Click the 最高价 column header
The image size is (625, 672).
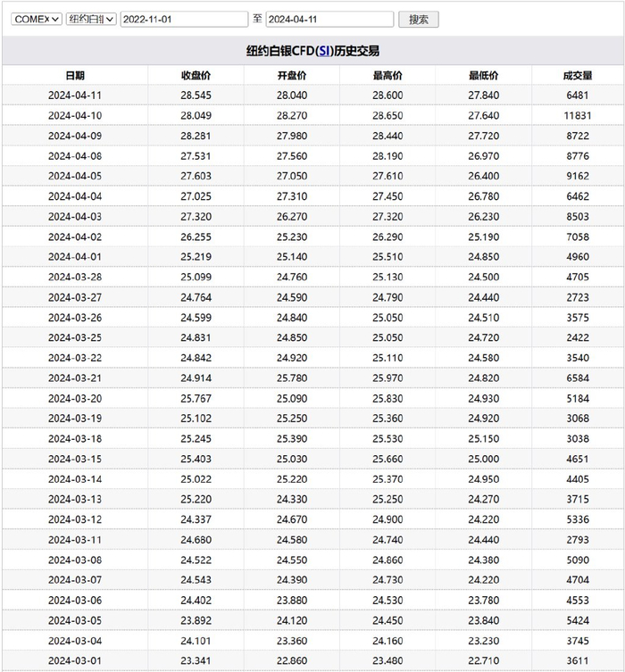click(x=387, y=76)
